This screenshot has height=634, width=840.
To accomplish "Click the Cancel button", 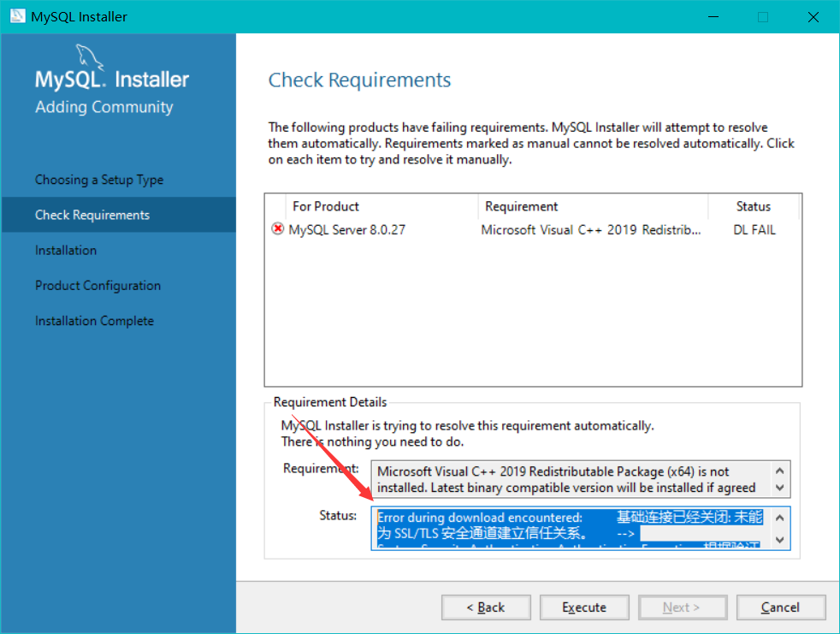I will tap(780, 607).
